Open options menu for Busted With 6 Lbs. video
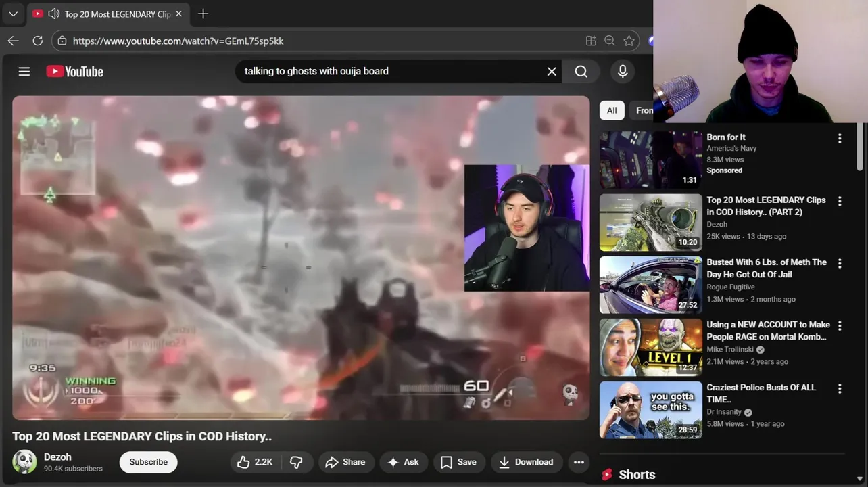 (840, 263)
